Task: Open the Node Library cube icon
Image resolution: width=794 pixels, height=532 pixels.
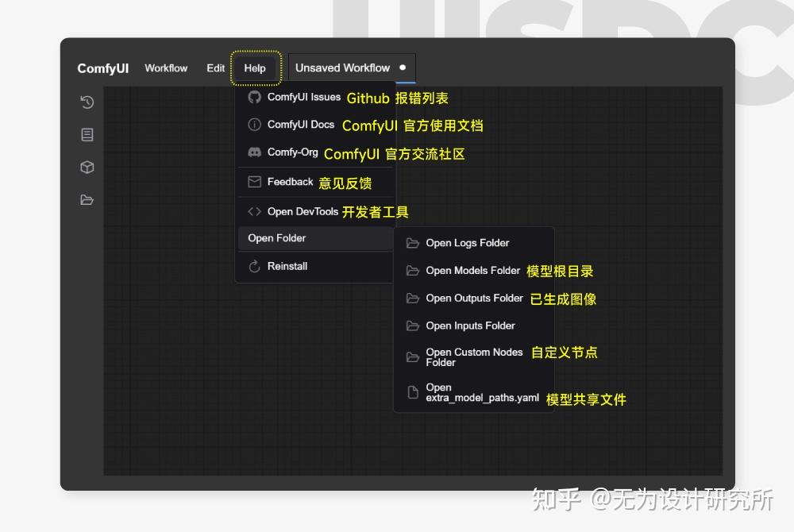Action: [x=87, y=167]
